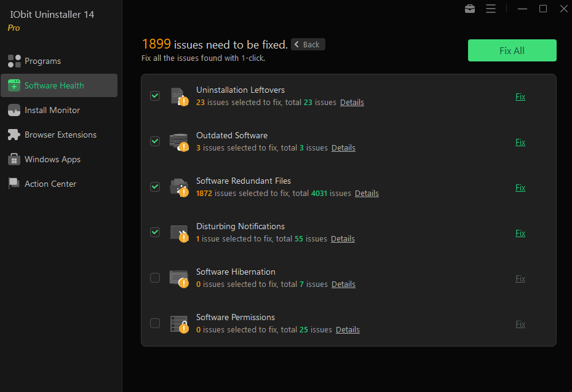The width and height of the screenshot is (572, 392).
Task: Click the Software Health plus icon
Action: coord(14,85)
